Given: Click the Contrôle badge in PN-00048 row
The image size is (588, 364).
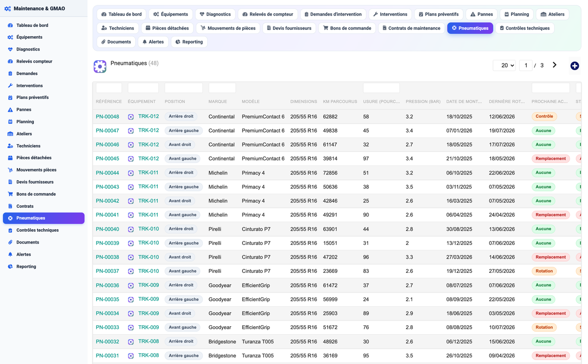Looking at the screenshot, I should [544, 117].
